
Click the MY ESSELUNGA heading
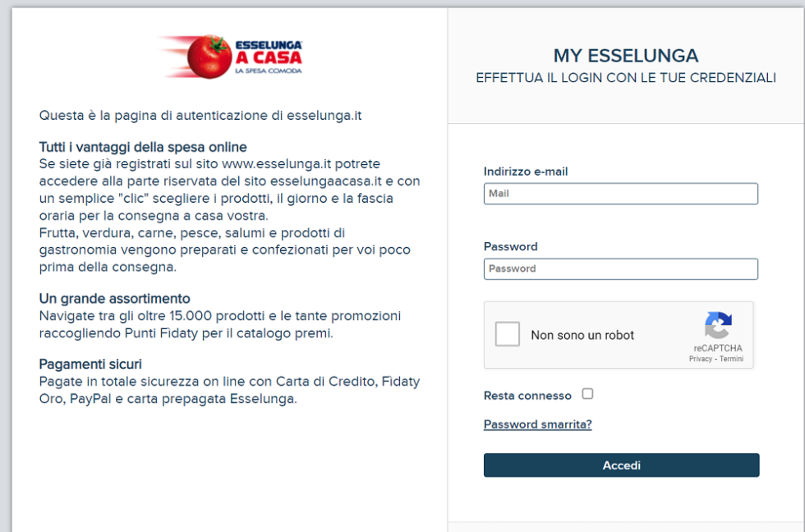(x=626, y=56)
